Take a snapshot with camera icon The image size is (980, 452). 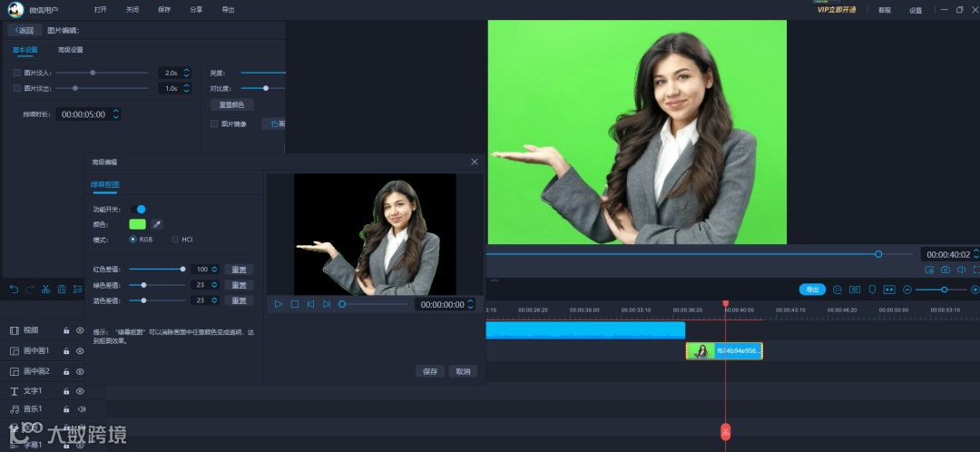946,270
